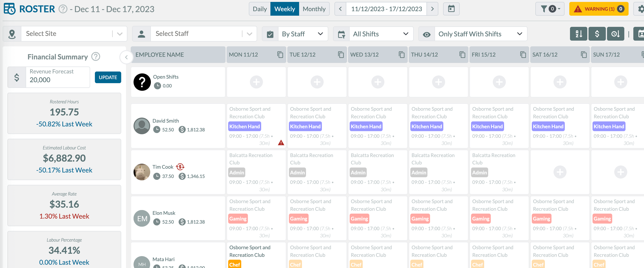Open the By Staff grouping dropdown
Viewport: 644px width, 268px height.
coord(303,34)
